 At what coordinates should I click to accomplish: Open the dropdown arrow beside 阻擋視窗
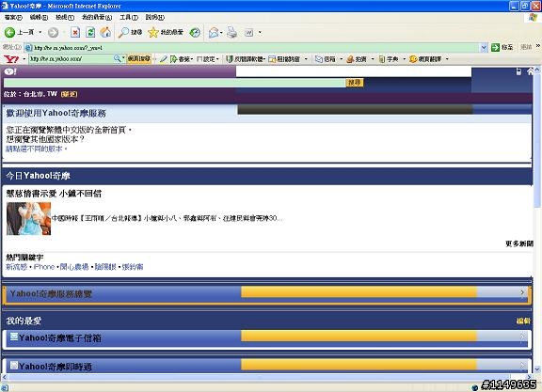tap(306, 59)
